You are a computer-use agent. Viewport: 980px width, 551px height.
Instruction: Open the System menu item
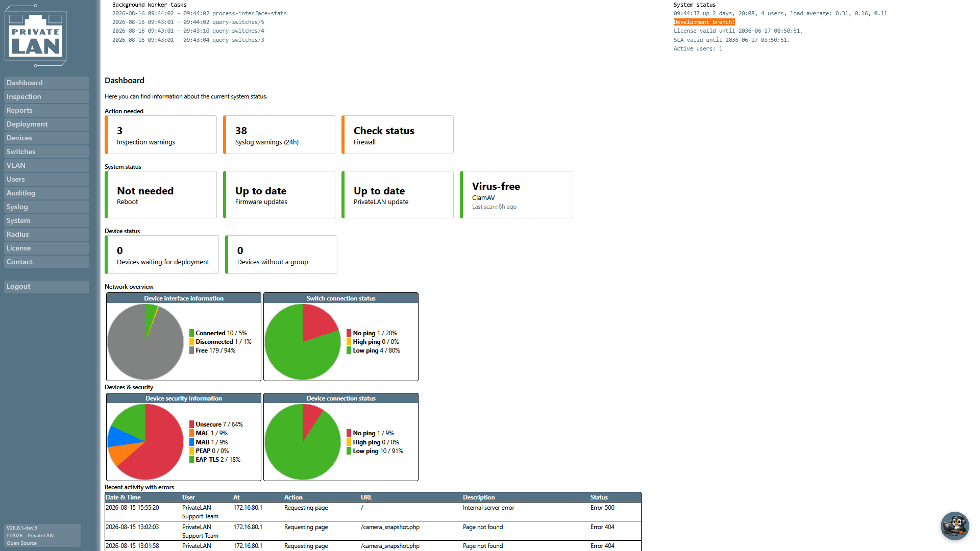click(x=46, y=221)
